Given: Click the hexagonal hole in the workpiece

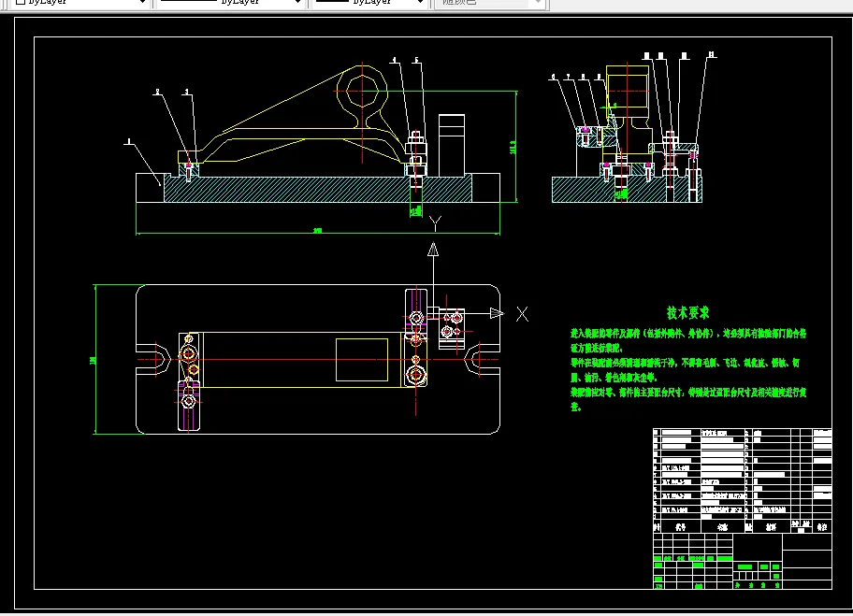Looking at the screenshot, I should coord(362,91).
